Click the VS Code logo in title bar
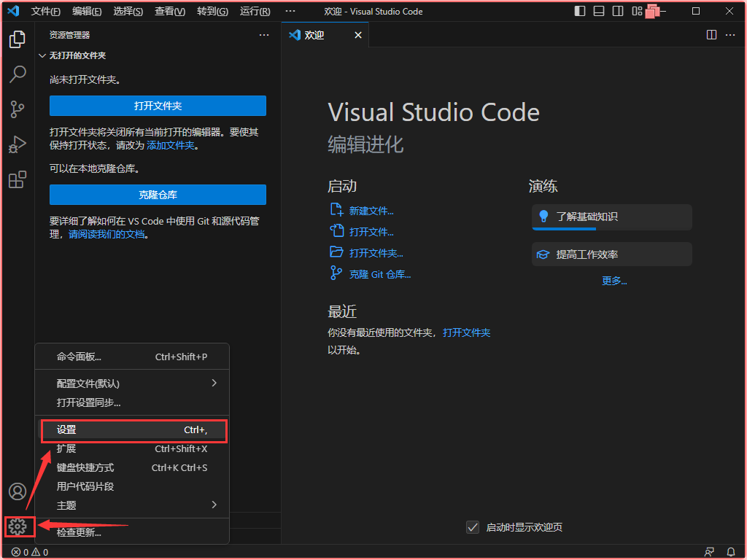Image resolution: width=747 pixels, height=560 pixels. [x=13, y=11]
